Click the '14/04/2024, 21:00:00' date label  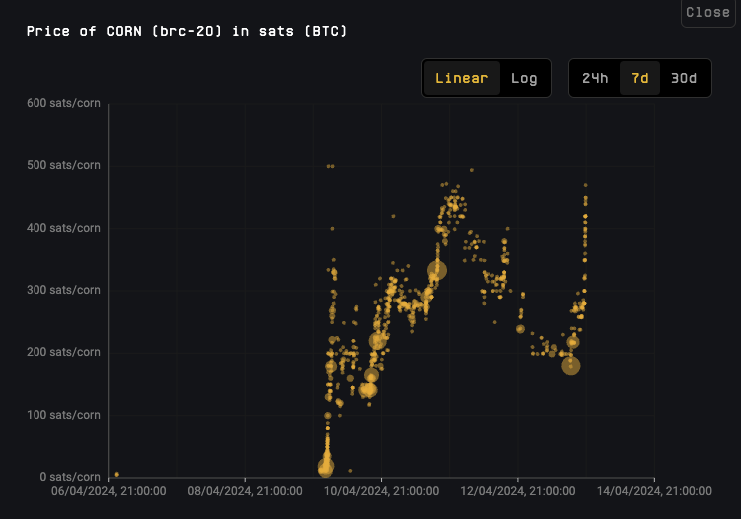click(654, 491)
